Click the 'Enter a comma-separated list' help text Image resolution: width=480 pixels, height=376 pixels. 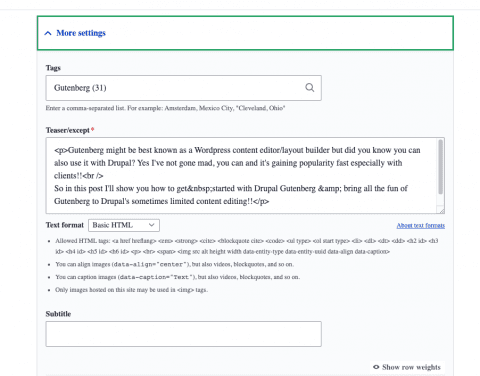click(165, 108)
